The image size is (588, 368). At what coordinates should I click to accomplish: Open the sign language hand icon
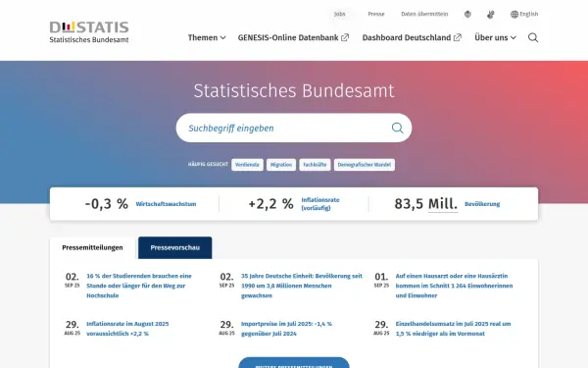pyautogui.click(x=491, y=15)
